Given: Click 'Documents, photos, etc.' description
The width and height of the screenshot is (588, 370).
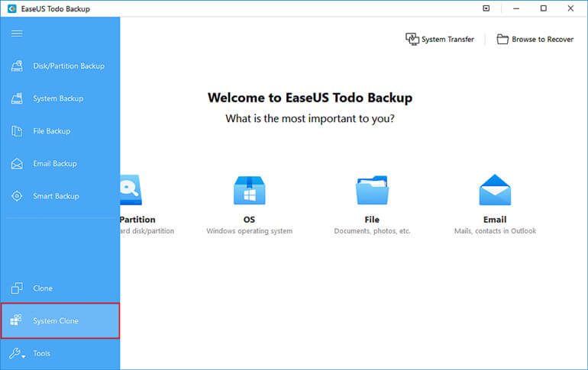Looking at the screenshot, I should (373, 231).
